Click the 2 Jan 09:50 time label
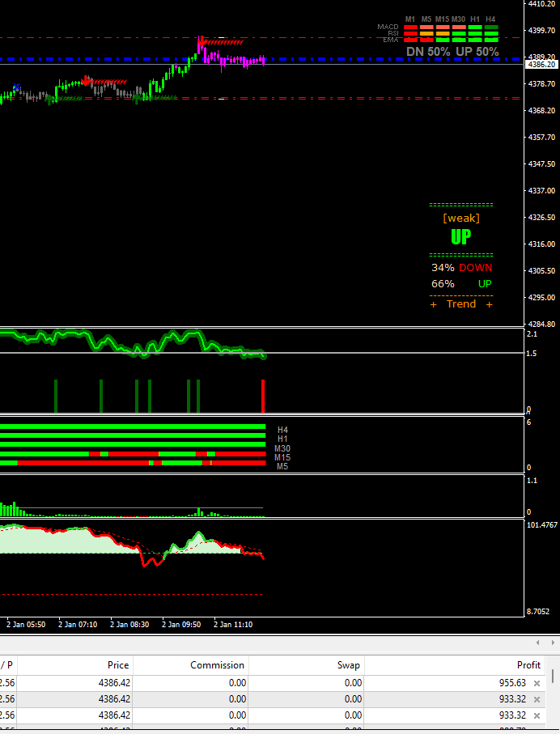The height and width of the screenshot is (734, 560). [182, 625]
